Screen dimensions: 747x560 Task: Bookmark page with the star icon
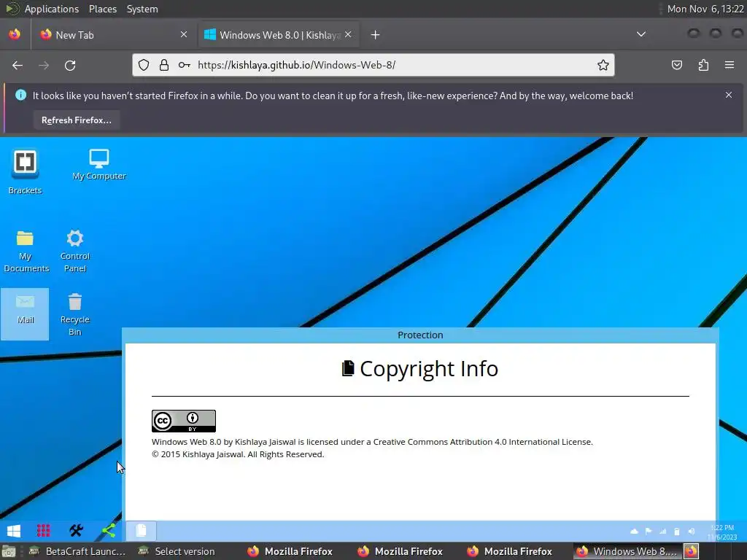tap(603, 65)
